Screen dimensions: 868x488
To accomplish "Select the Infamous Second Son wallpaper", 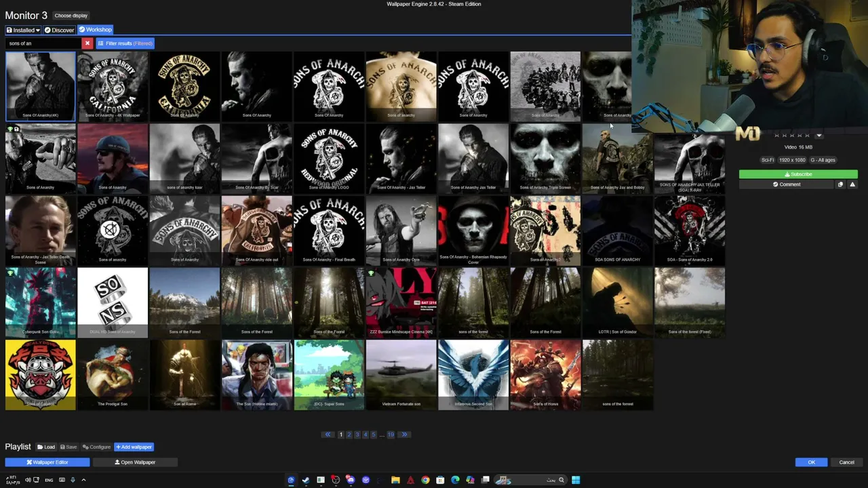I will point(473,375).
